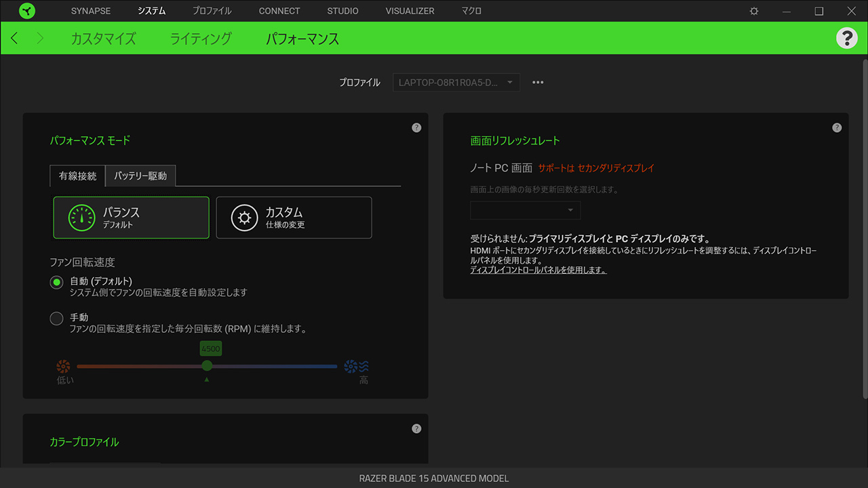Click the カラープロファイル heading
This screenshot has width=868, height=488.
point(84,442)
